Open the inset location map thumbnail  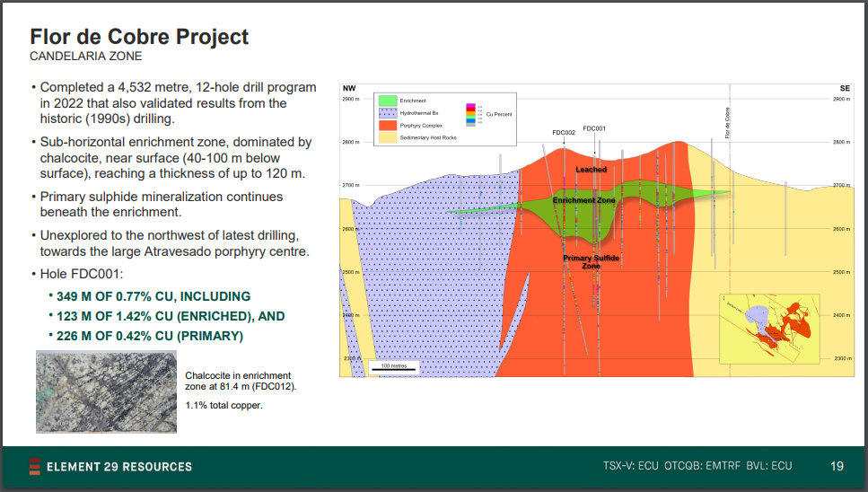click(769, 329)
